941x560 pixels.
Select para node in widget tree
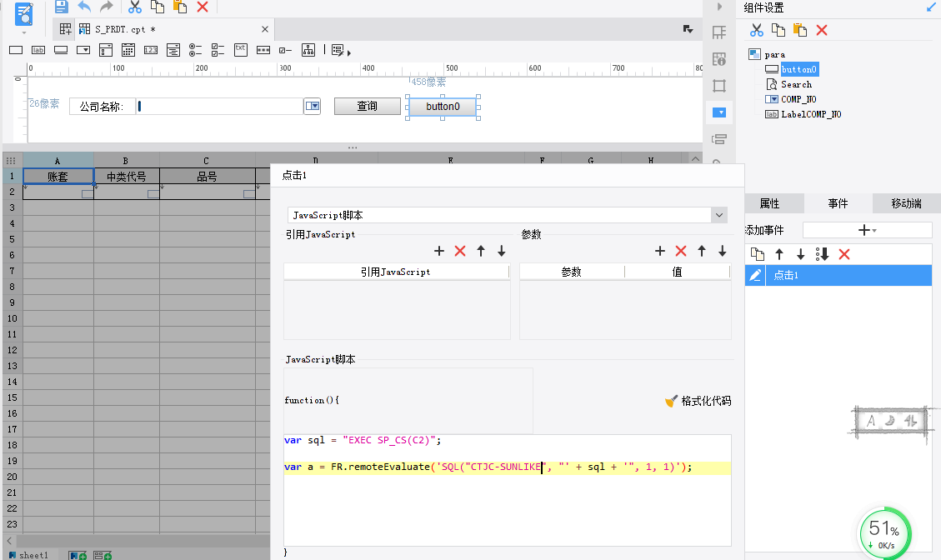click(x=775, y=55)
